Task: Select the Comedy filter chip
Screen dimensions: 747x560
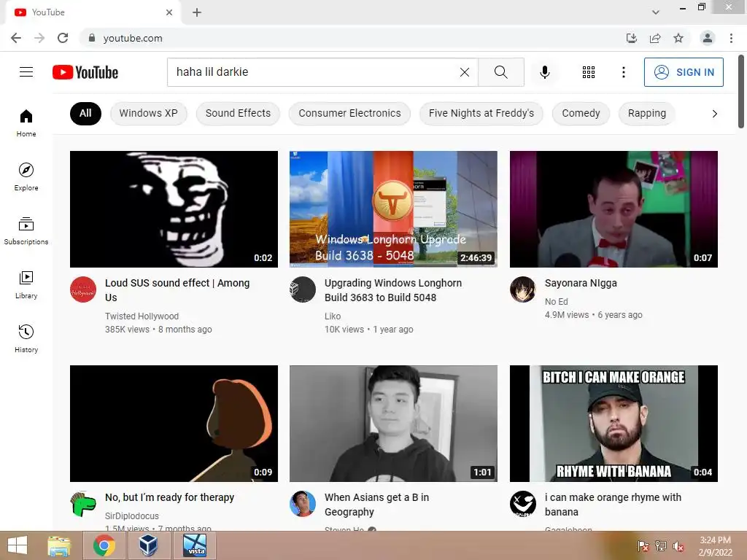Action: [x=581, y=113]
